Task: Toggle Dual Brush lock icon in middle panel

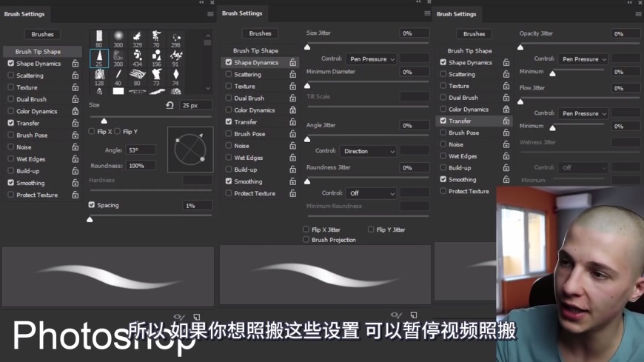Action: coord(293,98)
